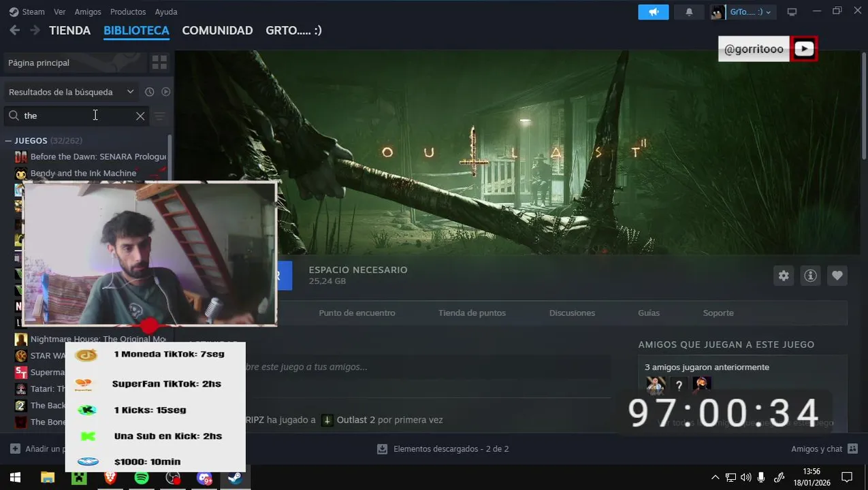Select Before the Dawn: SENARA Prologue entry
Viewport: 868px width, 490px height.
(99, 157)
